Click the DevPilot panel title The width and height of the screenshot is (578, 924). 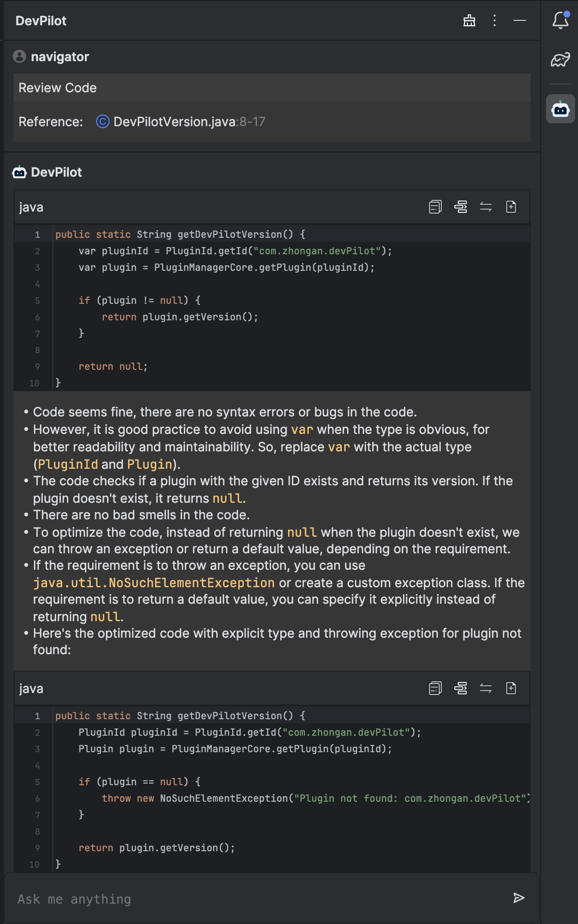pos(41,21)
